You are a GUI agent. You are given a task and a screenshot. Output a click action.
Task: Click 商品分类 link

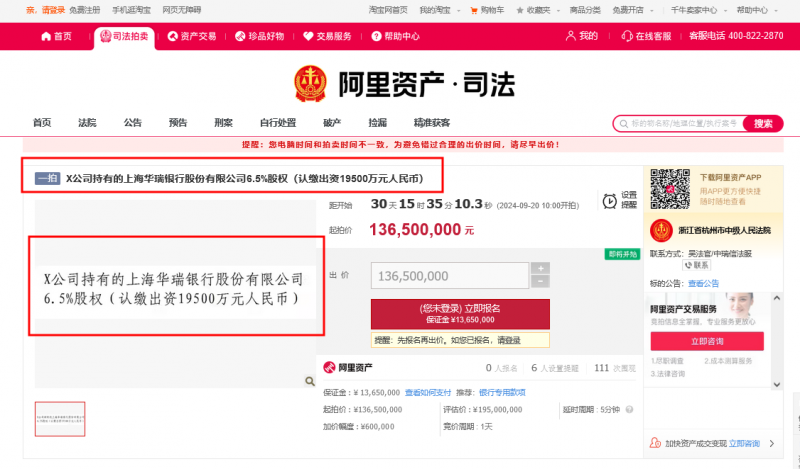pos(585,10)
